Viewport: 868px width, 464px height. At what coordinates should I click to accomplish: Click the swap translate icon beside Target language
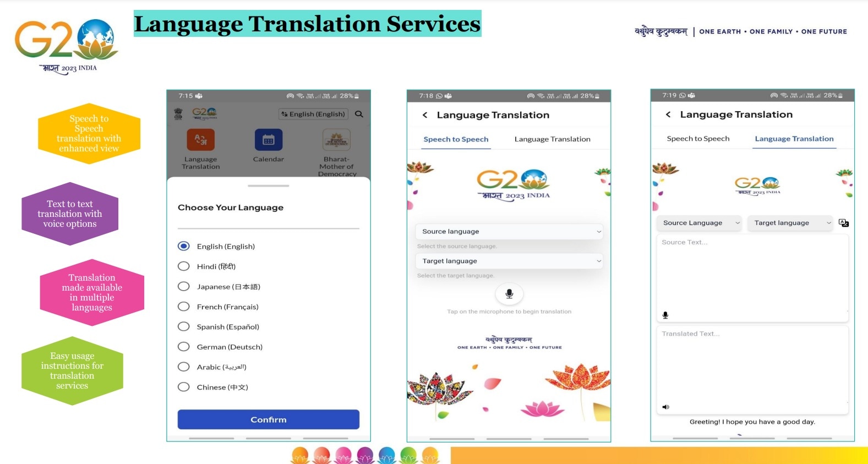coord(843,223)
